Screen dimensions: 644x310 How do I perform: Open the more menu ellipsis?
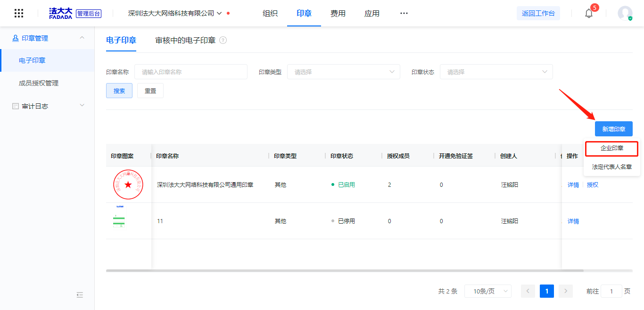click(x=404, y=13)
